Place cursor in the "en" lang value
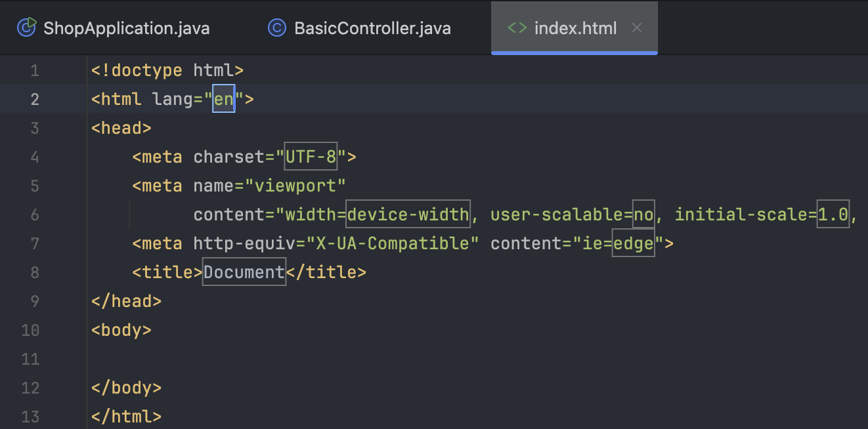The image size is (868, 429). click(223, 99)
